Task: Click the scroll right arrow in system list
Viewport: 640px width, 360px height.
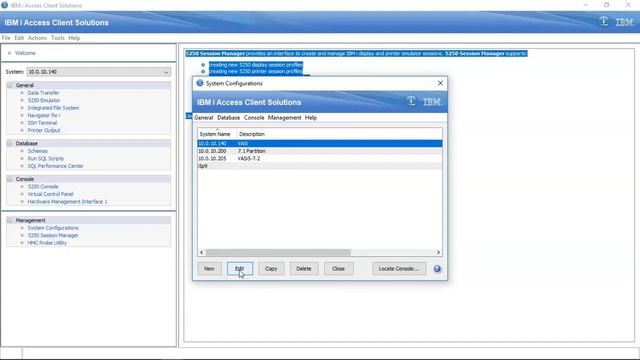Action: pyautogui.click(x=438, y=252)
